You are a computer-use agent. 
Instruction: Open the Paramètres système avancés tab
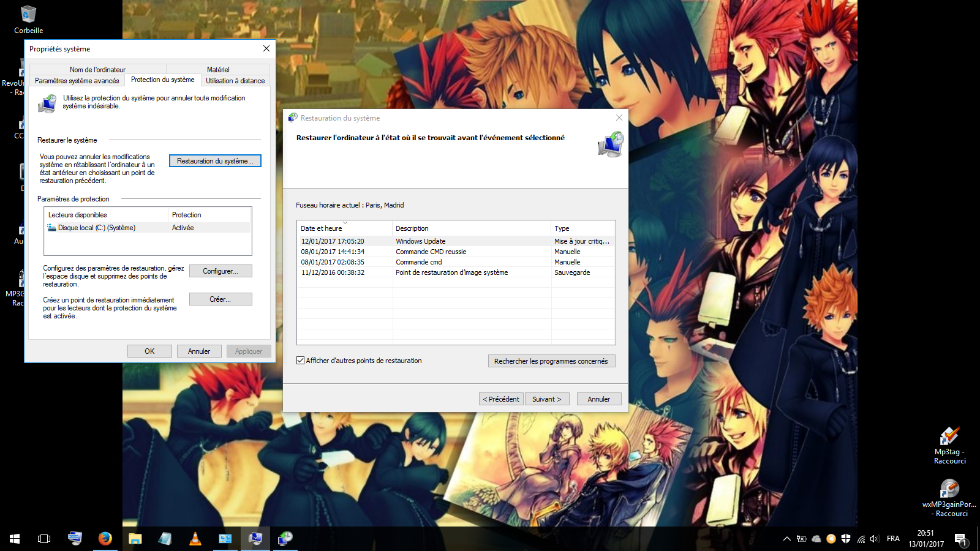tap(77, 81)
